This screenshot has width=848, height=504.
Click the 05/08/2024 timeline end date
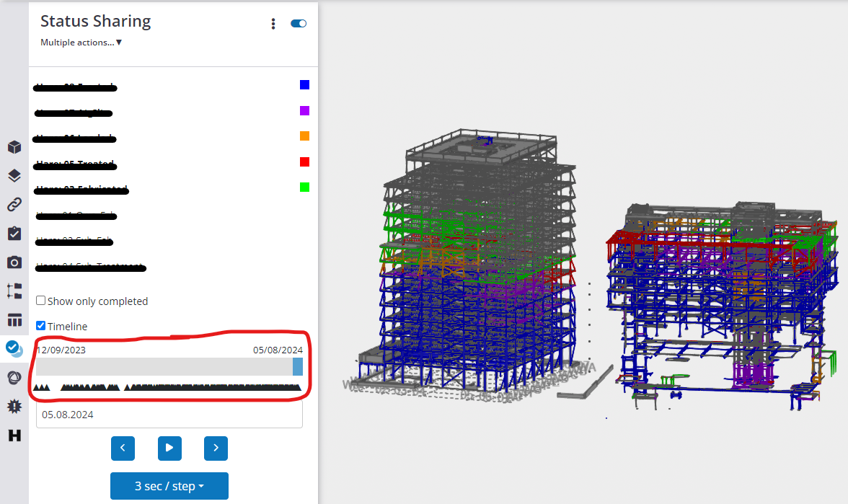[278, 350]
